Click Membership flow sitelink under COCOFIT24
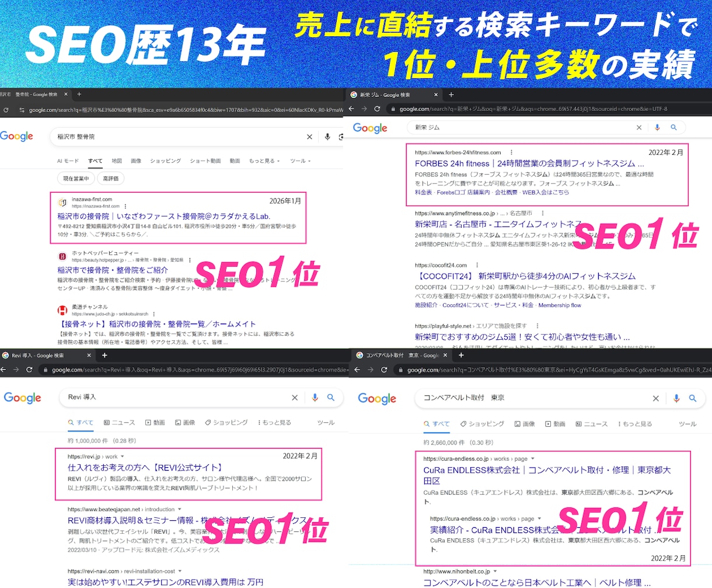 pyautogui.click(x=560, y=305)
